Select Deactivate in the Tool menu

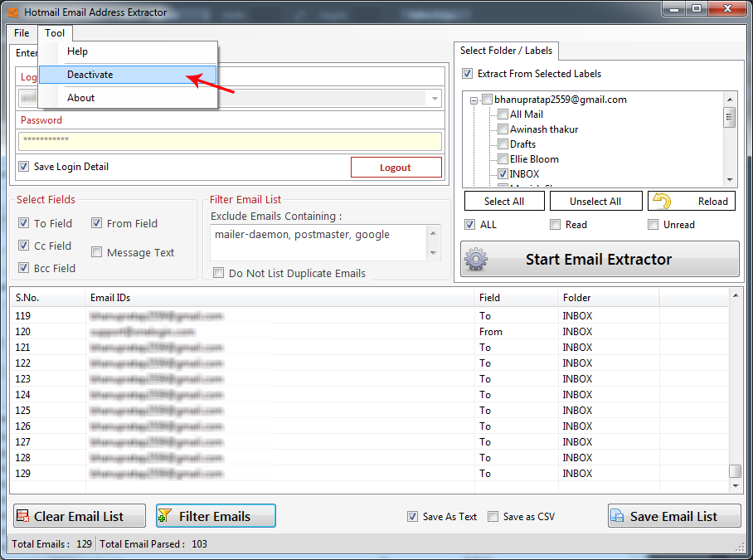tap(128, 75)
